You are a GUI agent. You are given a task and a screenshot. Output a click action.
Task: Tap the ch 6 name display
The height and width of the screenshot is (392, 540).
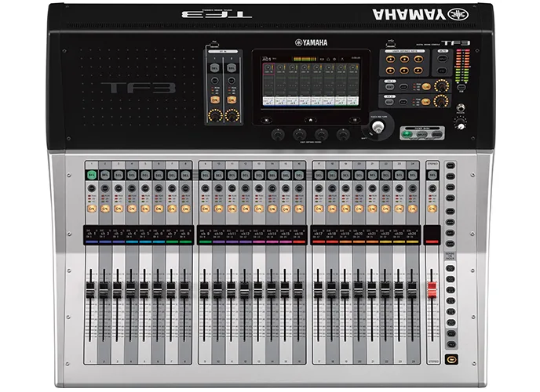coord(159,234)
